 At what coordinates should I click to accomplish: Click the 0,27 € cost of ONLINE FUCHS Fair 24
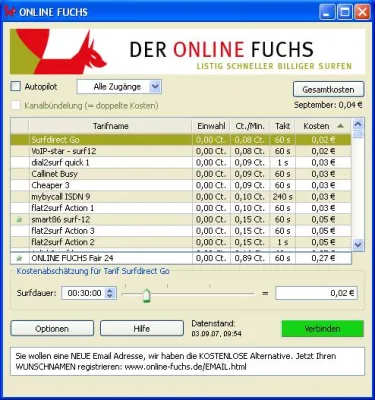click(323, 258)
